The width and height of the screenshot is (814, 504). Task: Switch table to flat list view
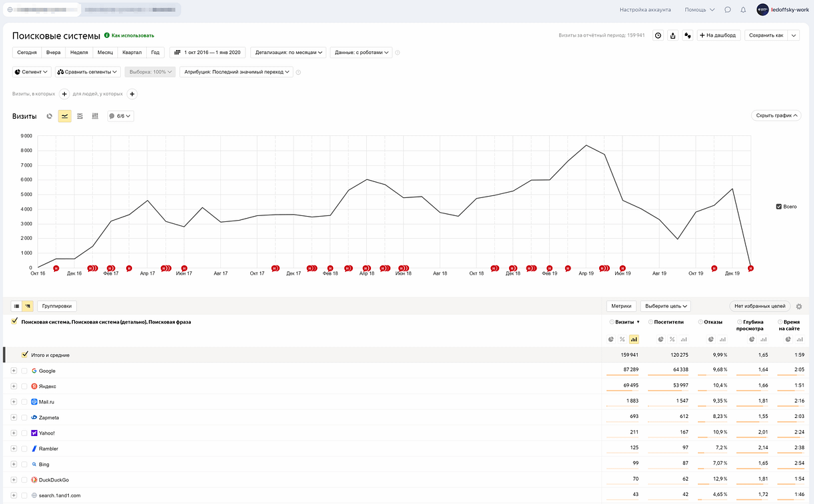point(17,306)
